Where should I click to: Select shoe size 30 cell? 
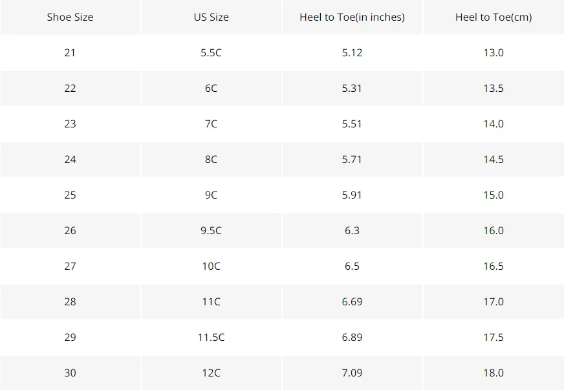tap(70, 373)
